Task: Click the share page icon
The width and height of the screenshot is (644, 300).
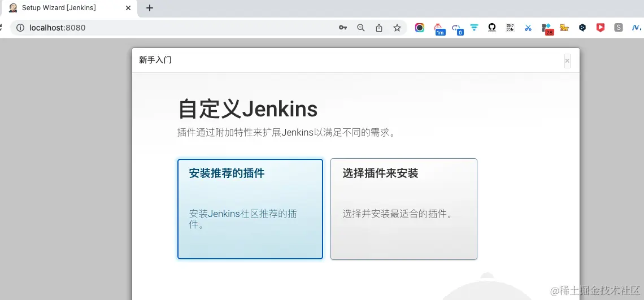Action: tap(379, 28)
